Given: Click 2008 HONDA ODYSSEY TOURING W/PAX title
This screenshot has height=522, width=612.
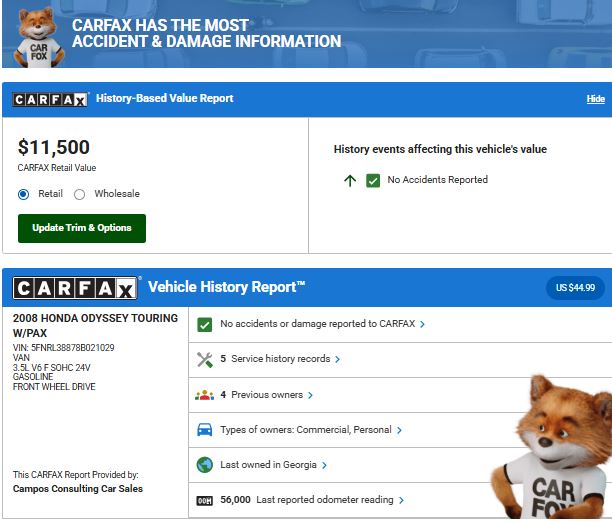Looking at the screenshot, I should (95, 326).
